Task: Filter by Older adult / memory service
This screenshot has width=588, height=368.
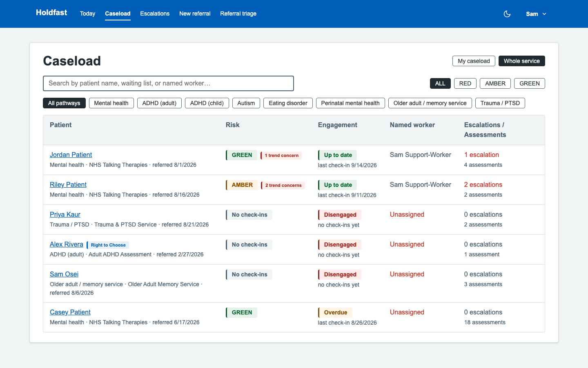Action: pyautogui.click(x=430, y=103)
